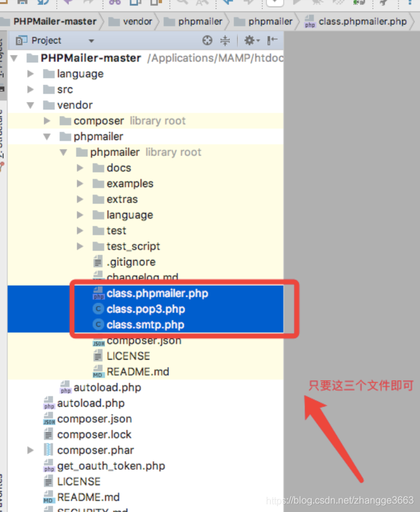Select the class.pop3.php file
This screenshot has width=420, height=512.
click(x=139, y=309)
